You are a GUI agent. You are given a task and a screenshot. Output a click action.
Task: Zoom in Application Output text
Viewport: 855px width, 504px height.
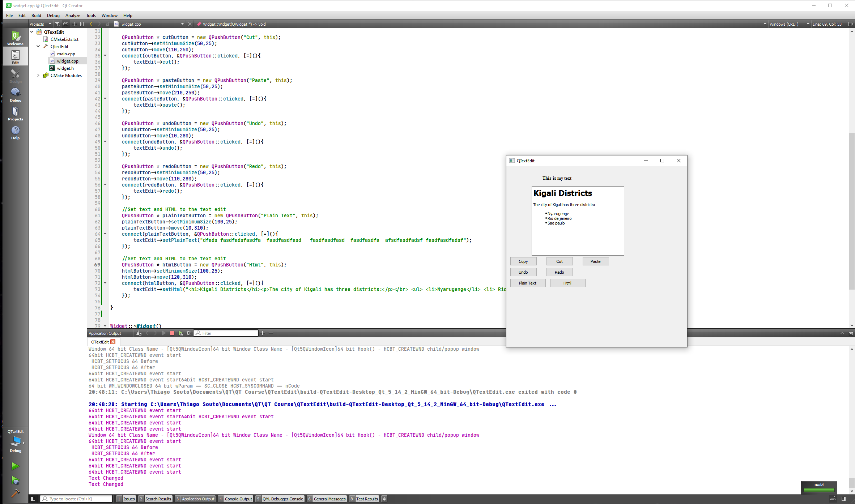pyautogui.click(x=263, y=333)
